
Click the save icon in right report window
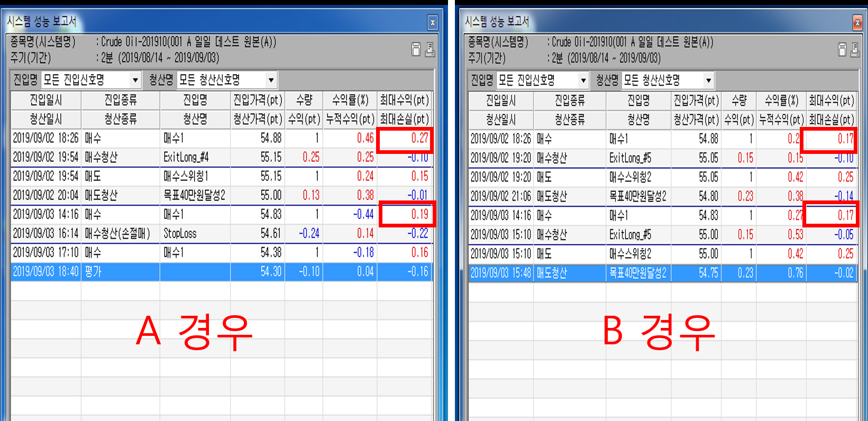pyautogui.click(x=842, y=50)
